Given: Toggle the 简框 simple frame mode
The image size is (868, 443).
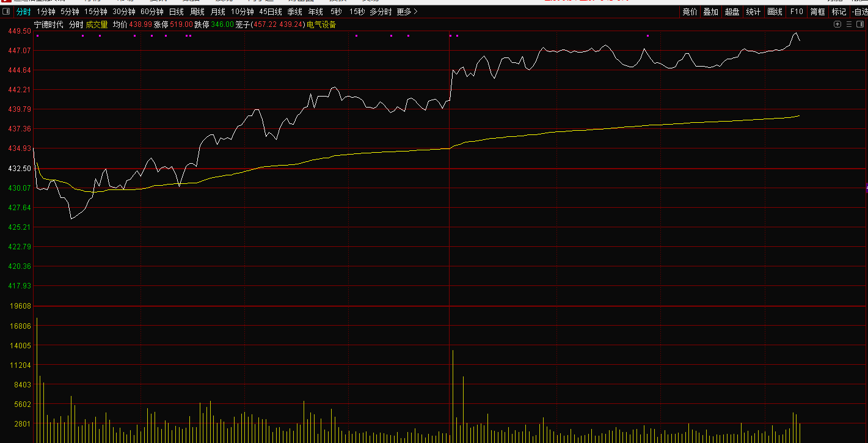Looking at the screenshot, I should (x=817, y=12).
